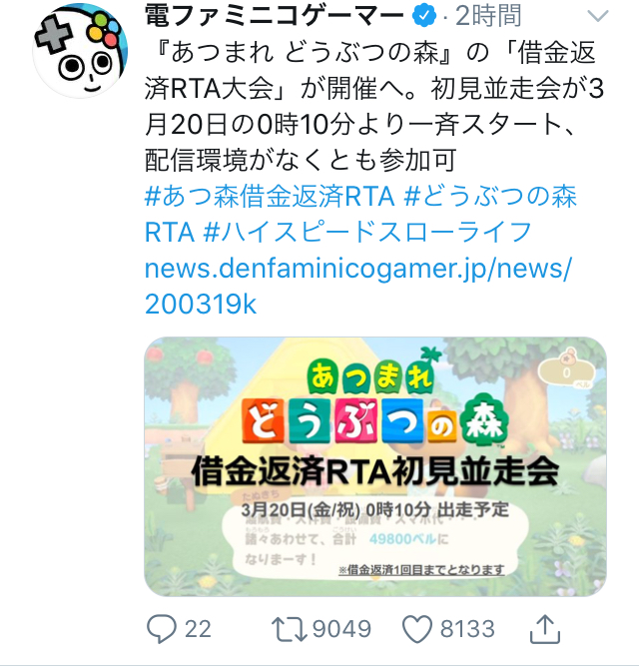
Task: View the 8133 likes count
Action: pos(467,629)
